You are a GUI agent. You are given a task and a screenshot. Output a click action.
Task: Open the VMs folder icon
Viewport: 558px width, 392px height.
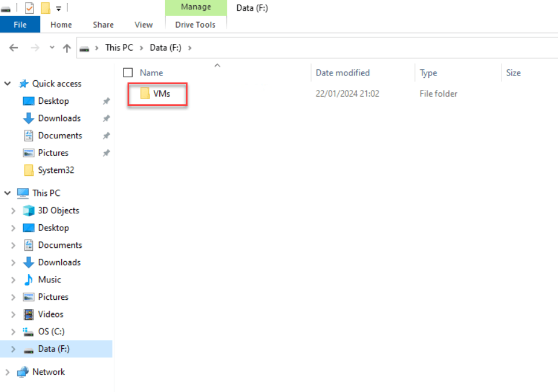pyautogui.click(x=145, y=93)
